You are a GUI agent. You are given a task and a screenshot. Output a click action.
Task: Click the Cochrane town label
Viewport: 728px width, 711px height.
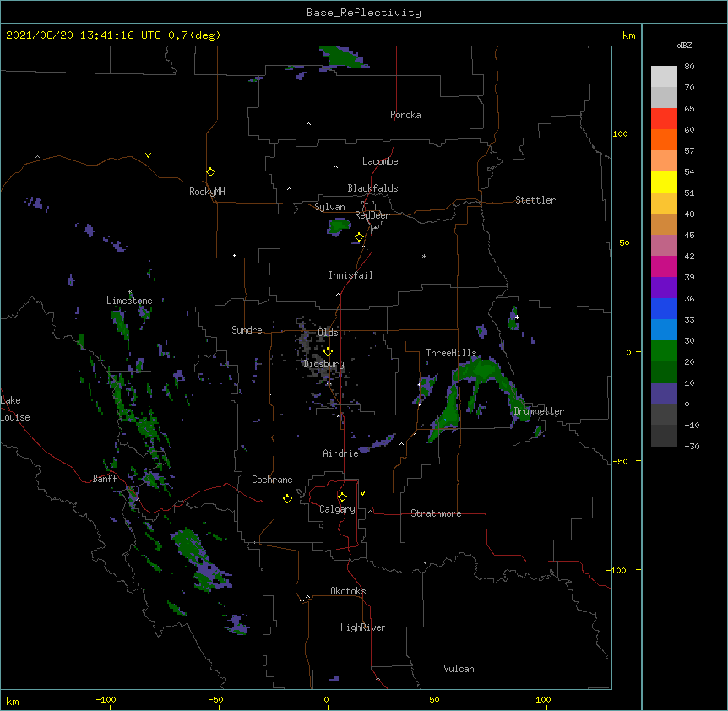click(272, 480)
